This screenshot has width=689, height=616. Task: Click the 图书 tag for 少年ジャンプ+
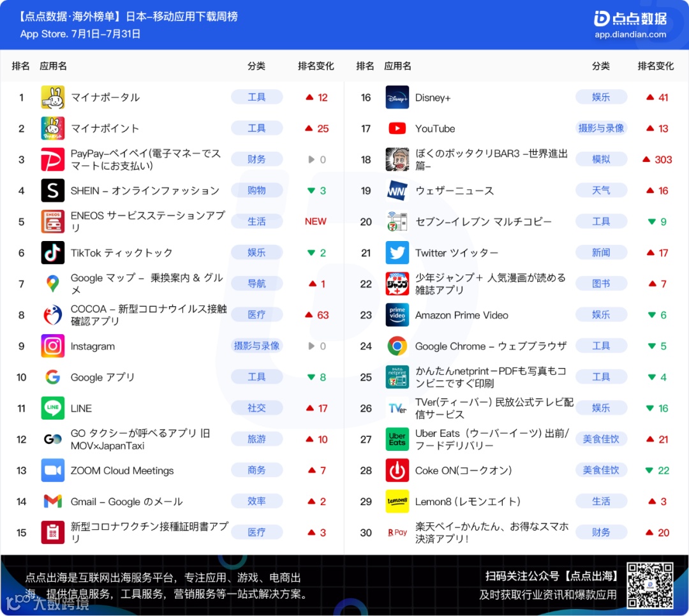pos(601,283)
